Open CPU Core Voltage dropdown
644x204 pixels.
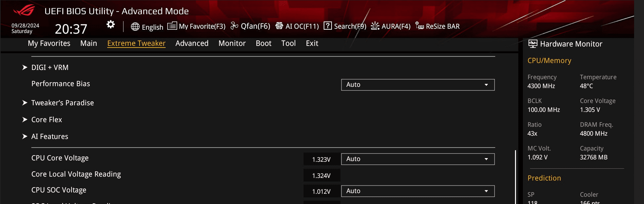pyautogui.click(x=418, y=159)
